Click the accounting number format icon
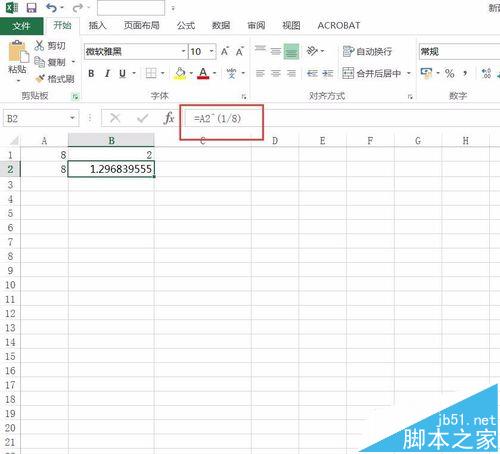 point(427,73)
